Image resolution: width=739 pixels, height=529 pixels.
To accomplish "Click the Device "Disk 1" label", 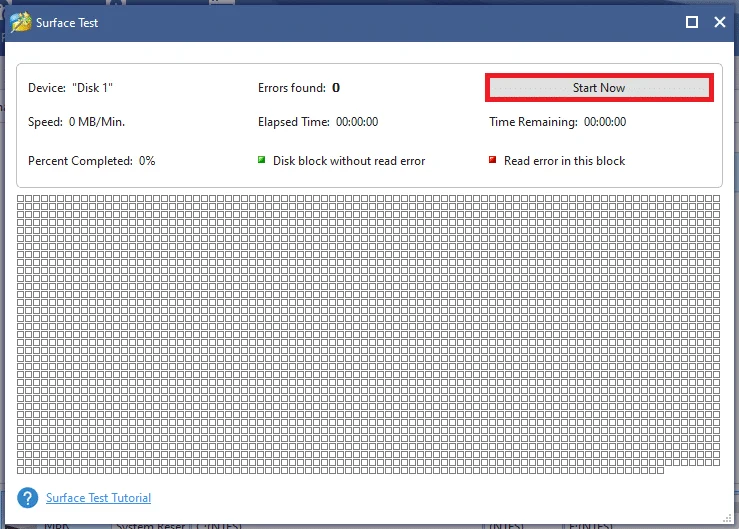I will click(x=70, y=88).
